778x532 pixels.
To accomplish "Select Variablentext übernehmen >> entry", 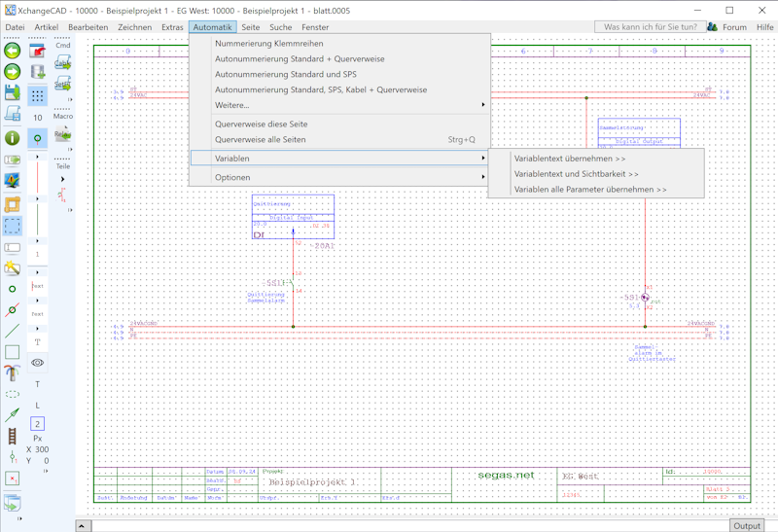I will click(x=570, y=158).
